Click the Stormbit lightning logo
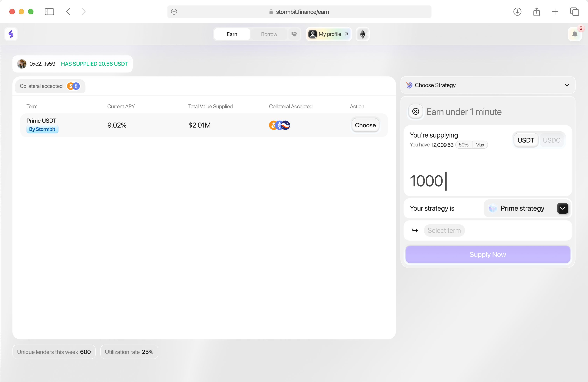 [11, 34]
